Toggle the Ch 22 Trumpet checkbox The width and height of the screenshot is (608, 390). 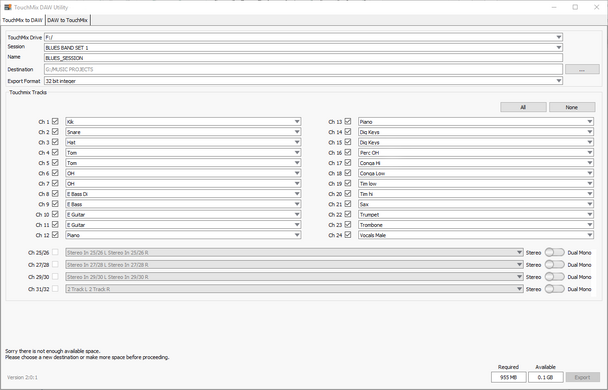[348, 214]
